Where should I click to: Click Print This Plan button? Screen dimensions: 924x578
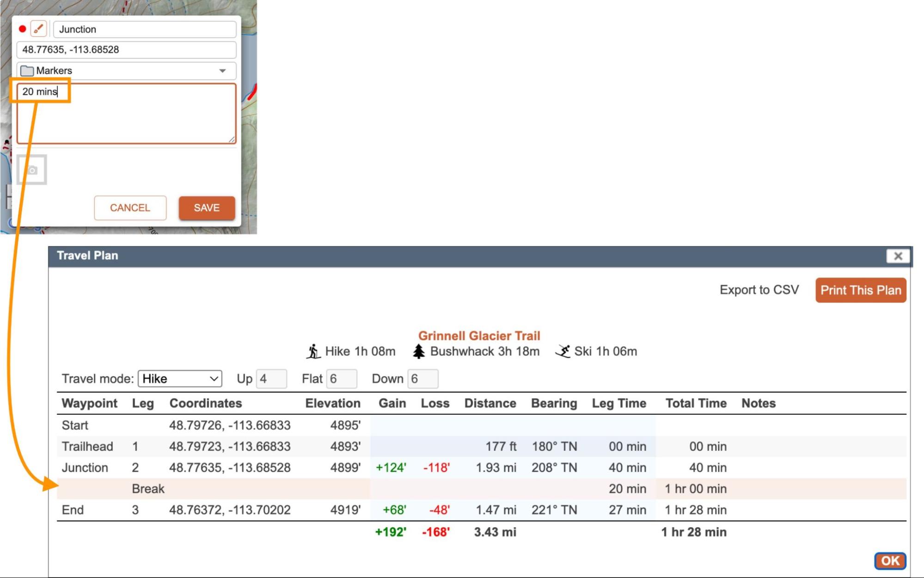tap(860, 290)
